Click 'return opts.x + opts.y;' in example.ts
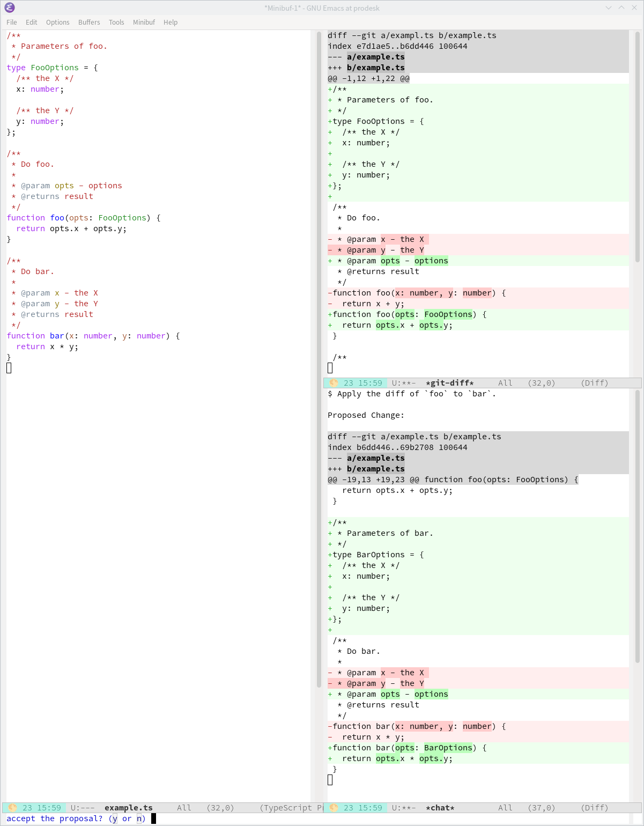The width and height of the screenshot is (644, 826). pos(71,228)
